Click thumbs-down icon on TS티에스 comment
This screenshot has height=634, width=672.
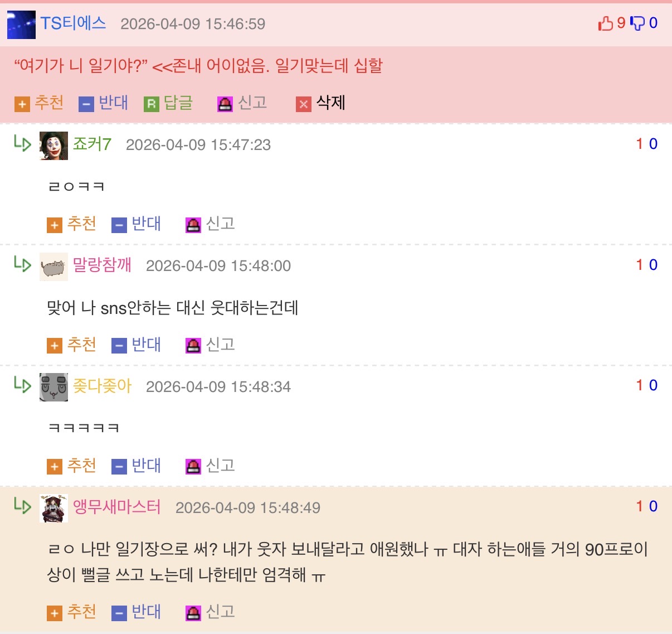coord(637,23)
